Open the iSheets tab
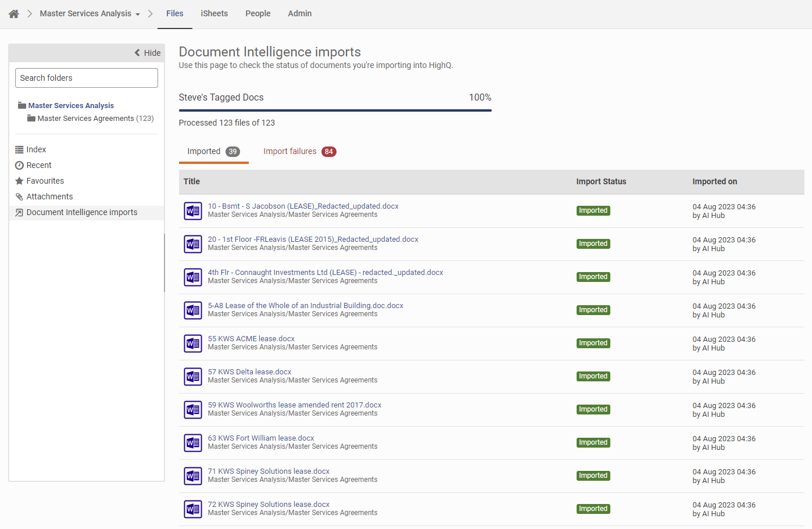This screenshot has width=812, height=529. pos(214,13)
